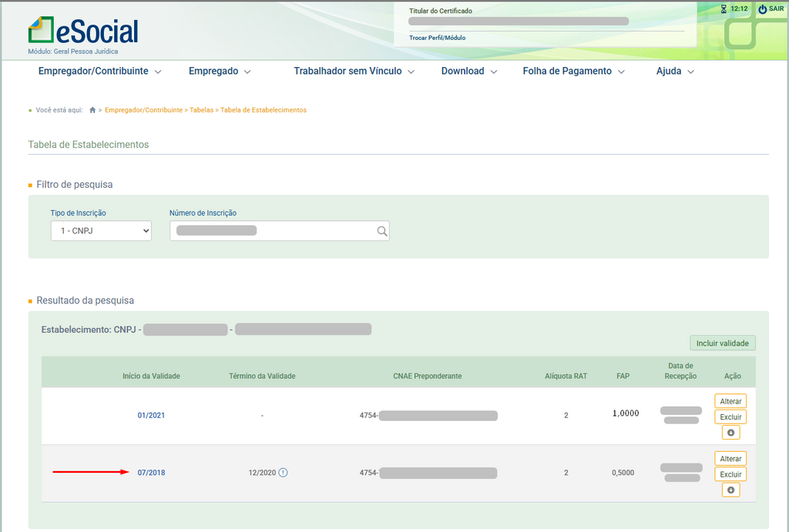The height and width of the screenshot is (532, 789).
Task: Click the SAIR power icon
Action: point(763,9)
